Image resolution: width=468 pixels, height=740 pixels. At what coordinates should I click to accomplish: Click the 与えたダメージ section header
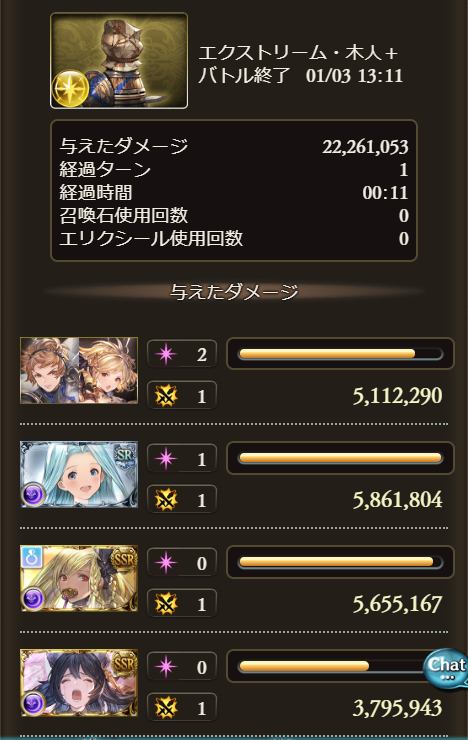234,292
